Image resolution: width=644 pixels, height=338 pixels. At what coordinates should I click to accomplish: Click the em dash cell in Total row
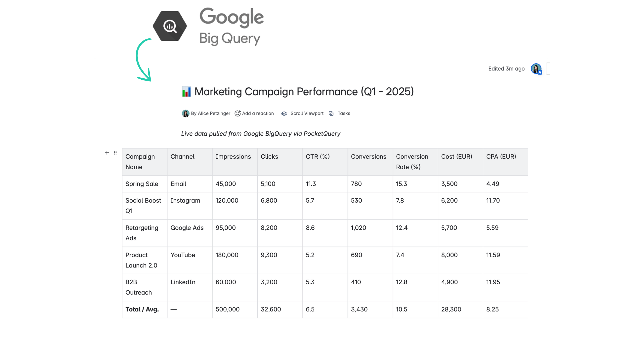190,310
